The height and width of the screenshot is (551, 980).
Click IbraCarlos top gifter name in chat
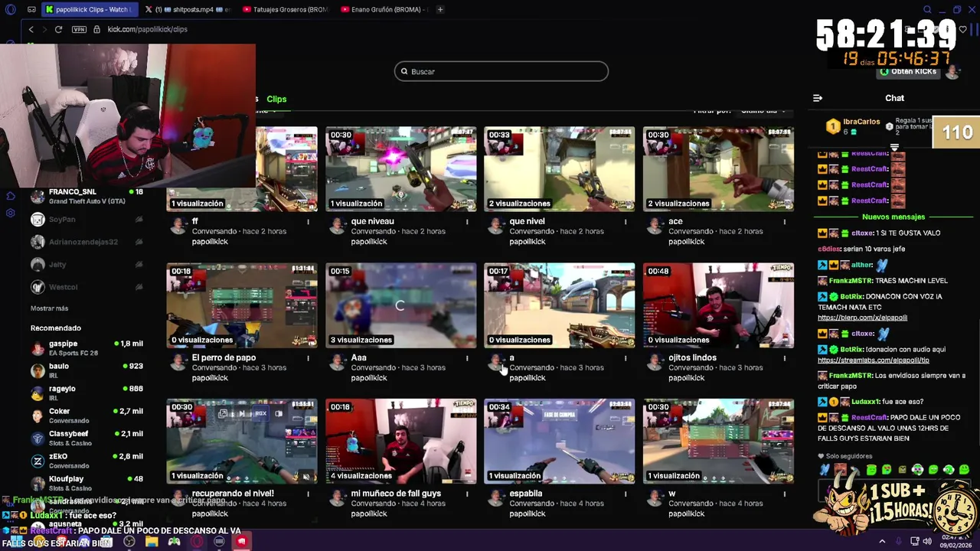861,122
